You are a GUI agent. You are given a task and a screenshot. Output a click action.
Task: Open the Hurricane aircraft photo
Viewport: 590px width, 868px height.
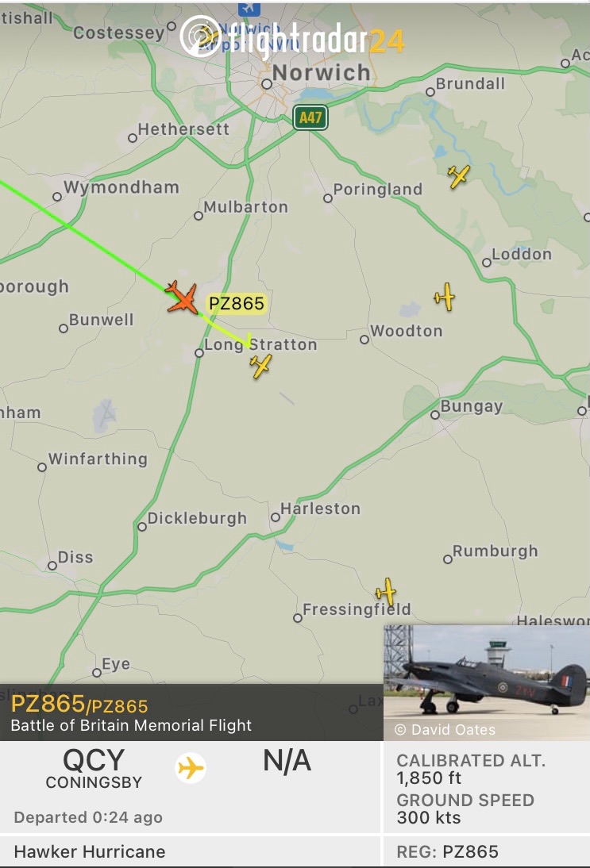pos(487,682)
